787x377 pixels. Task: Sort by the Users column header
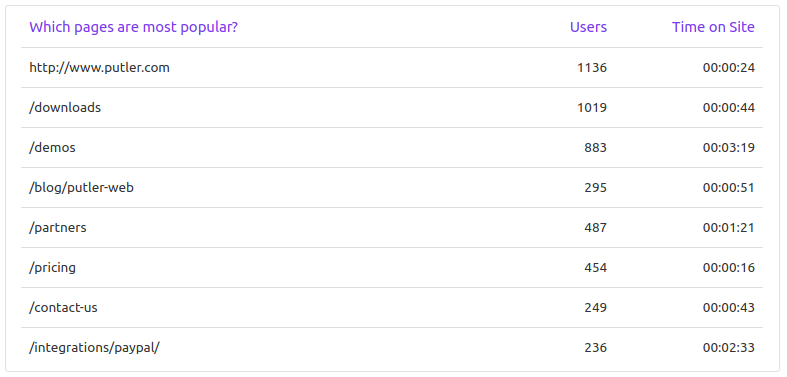point(588,27)
